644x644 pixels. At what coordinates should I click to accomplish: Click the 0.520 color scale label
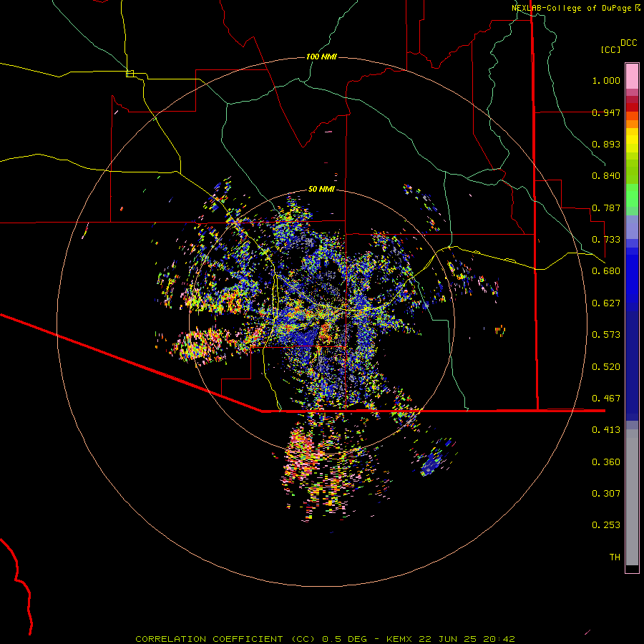(606, 367)
